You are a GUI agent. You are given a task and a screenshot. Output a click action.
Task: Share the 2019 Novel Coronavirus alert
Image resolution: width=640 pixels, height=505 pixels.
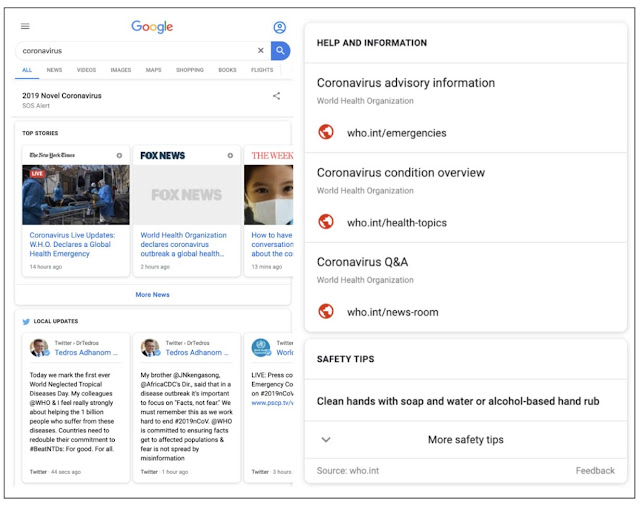276,96
